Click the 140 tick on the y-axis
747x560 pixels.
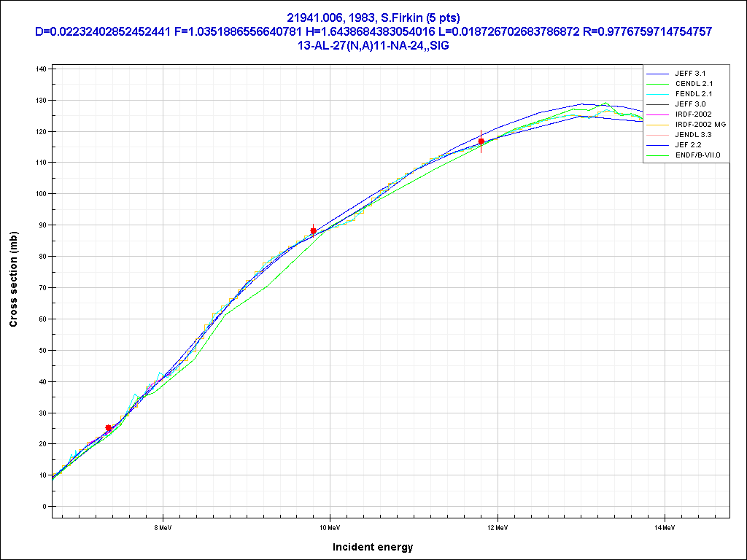[x=40, y=69]
